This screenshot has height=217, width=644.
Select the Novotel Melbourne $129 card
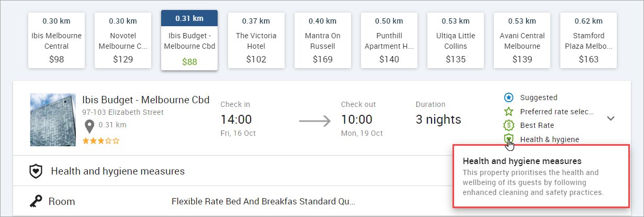122,40
